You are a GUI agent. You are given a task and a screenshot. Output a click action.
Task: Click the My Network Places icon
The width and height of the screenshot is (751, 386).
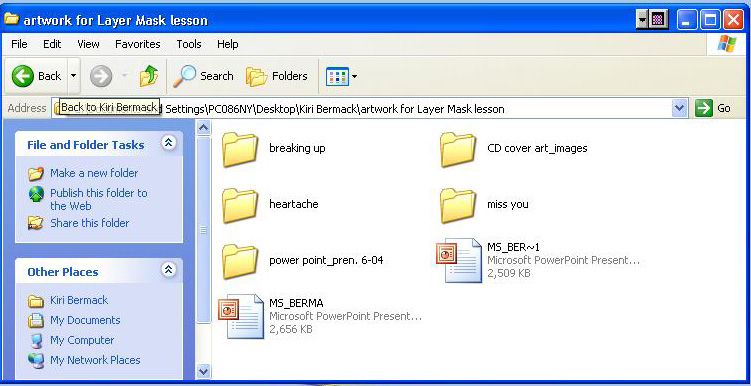point(36,360)
